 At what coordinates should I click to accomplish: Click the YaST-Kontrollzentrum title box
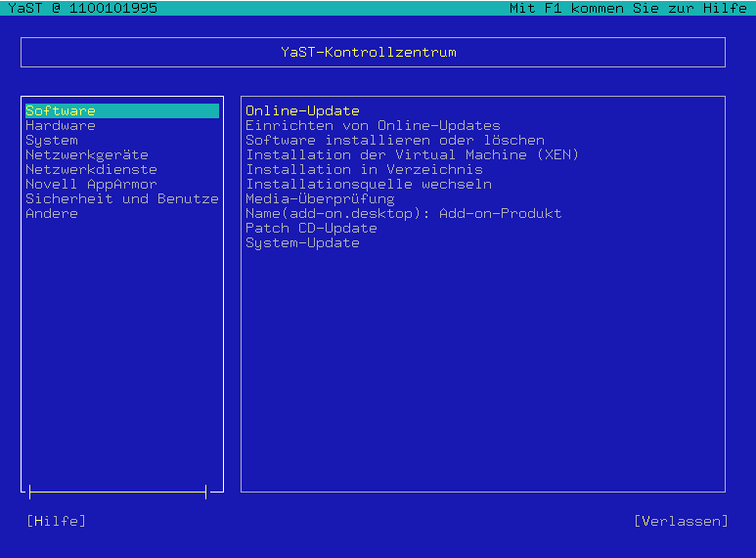tap(373, 52)
